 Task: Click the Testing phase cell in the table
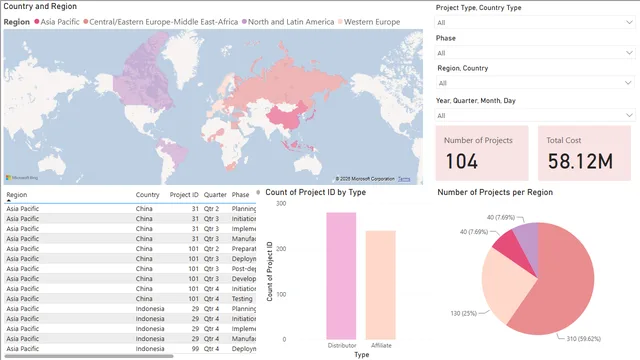tap(242, 299)
